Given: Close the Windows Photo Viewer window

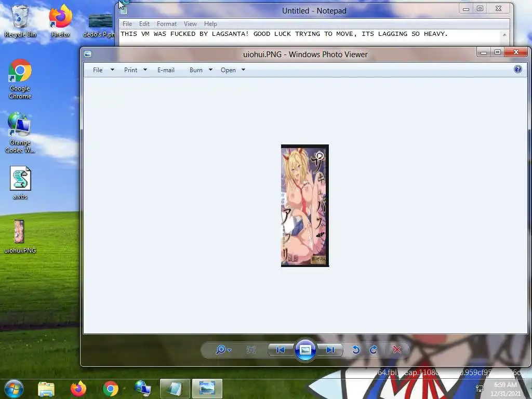Looking at the screenshot, I should [x=516, y=52].
